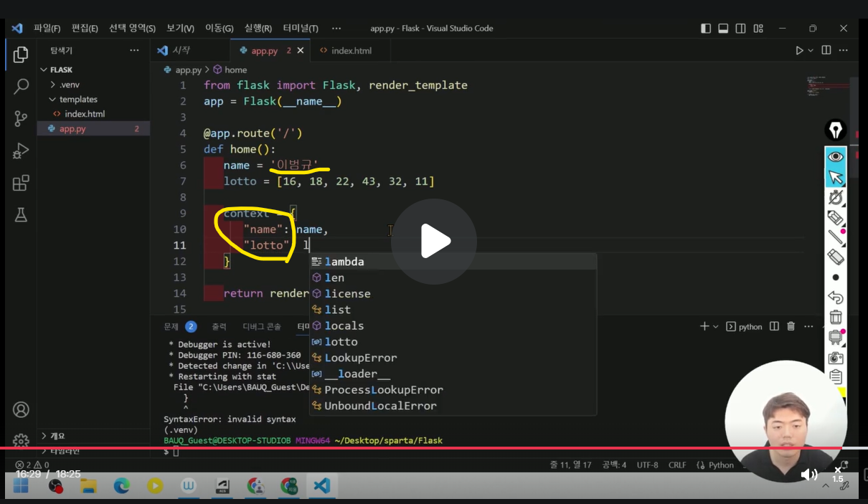Image resolution: width=868 pixels, height=504 pixels.
Task: Select the pen nib annotation tool
Action: (x=836, y=130)
